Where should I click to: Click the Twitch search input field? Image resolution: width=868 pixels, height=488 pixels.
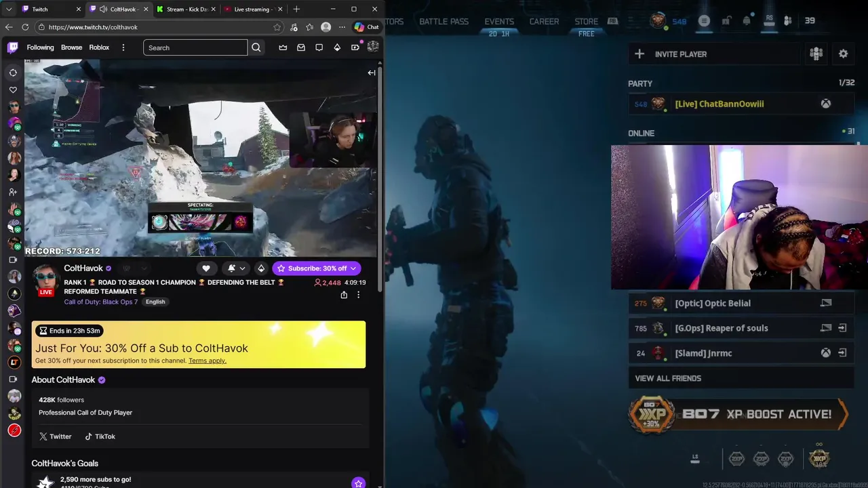pos(195,47)
